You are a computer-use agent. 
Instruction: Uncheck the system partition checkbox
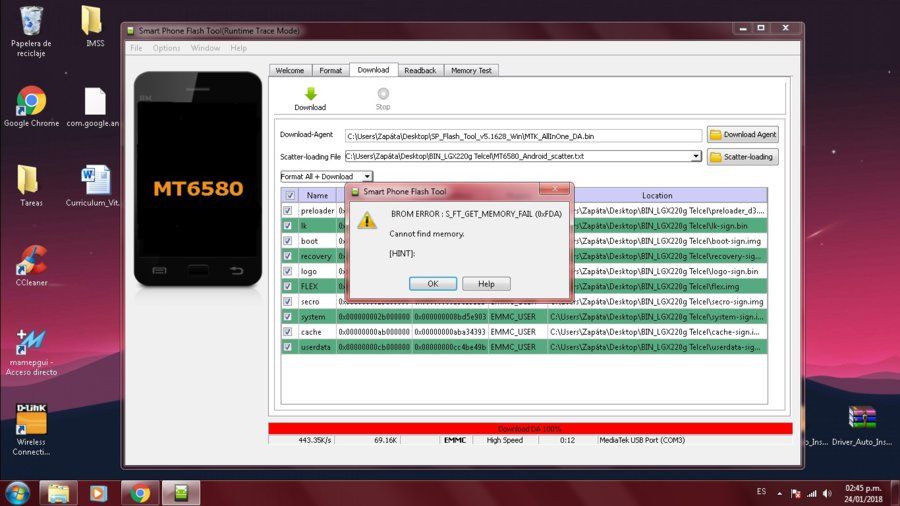pos(288,317)
